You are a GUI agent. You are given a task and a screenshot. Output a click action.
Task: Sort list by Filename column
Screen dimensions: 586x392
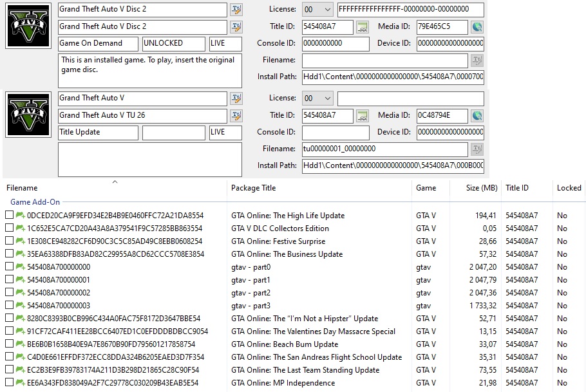click(115, 187)
